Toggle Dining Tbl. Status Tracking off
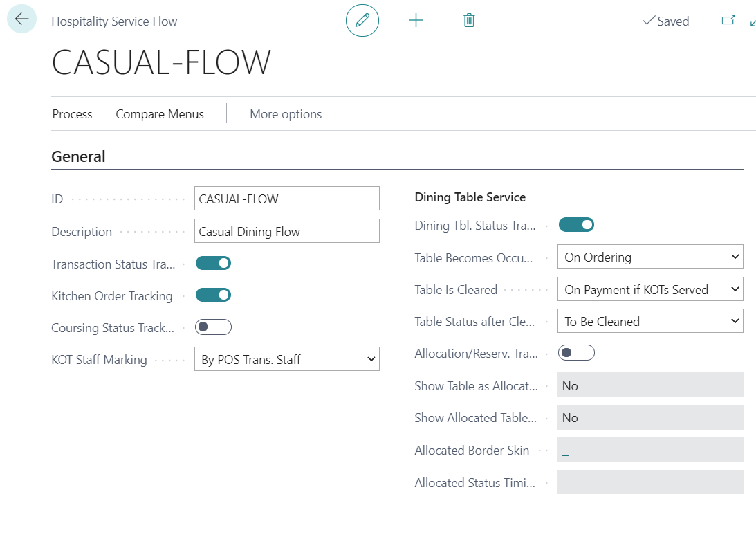The image size is (756, 546). (576, 225)
